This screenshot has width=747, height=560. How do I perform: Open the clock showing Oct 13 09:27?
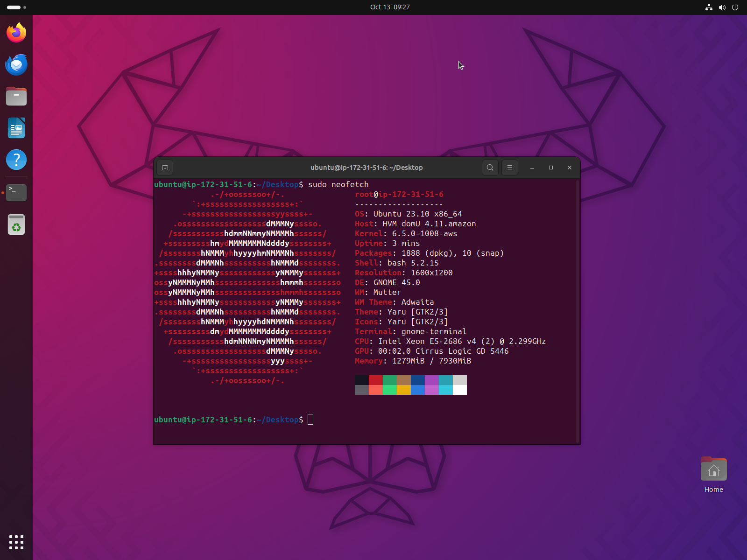390,7
